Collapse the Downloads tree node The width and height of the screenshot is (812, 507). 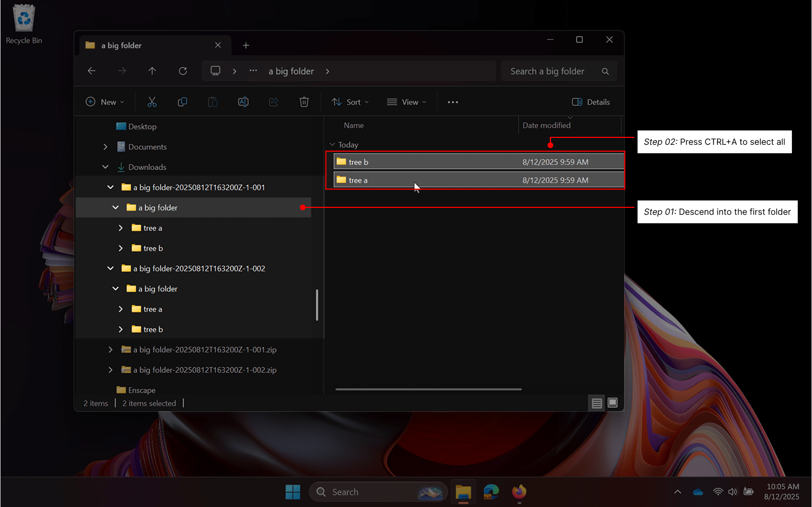pos(106,167)
